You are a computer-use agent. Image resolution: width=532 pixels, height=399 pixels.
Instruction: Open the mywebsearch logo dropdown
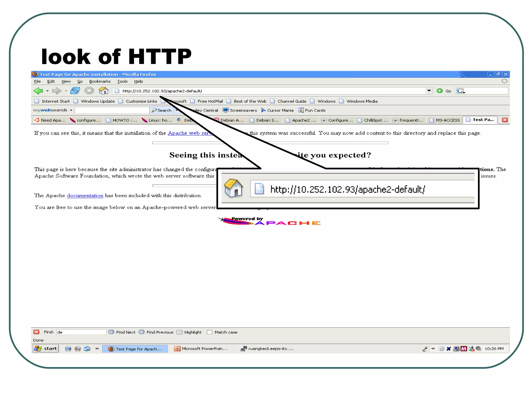[x=71, y=110]
